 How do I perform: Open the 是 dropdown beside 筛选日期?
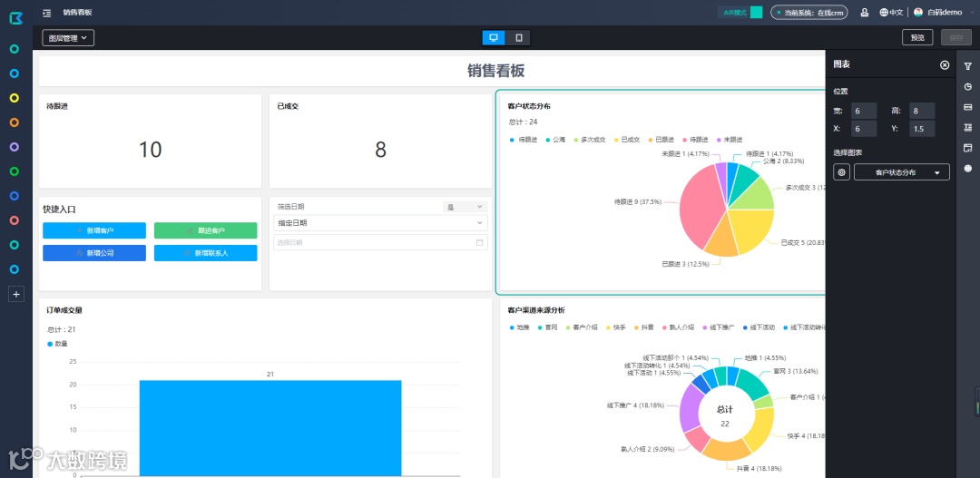465,206
